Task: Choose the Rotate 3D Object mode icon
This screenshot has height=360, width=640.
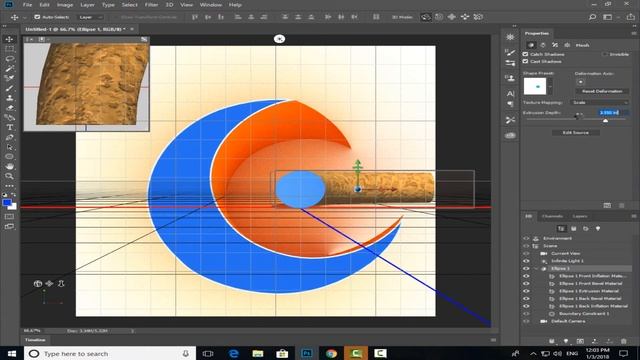Action: coord(426,17)
